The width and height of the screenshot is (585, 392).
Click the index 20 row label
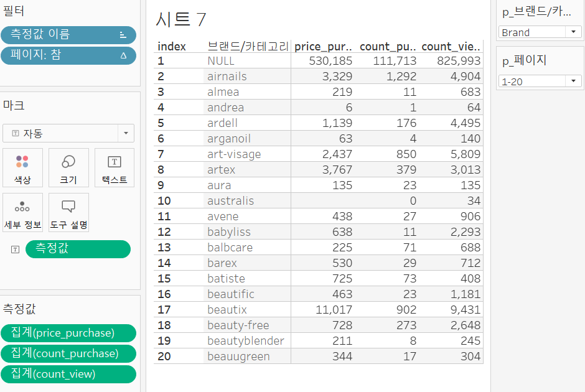click(x=164, y=357)
